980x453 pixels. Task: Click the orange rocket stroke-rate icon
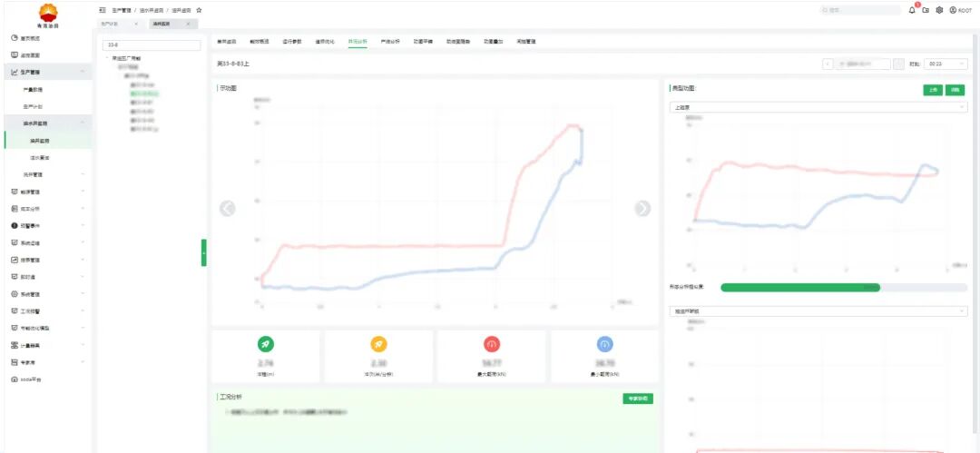378,343
